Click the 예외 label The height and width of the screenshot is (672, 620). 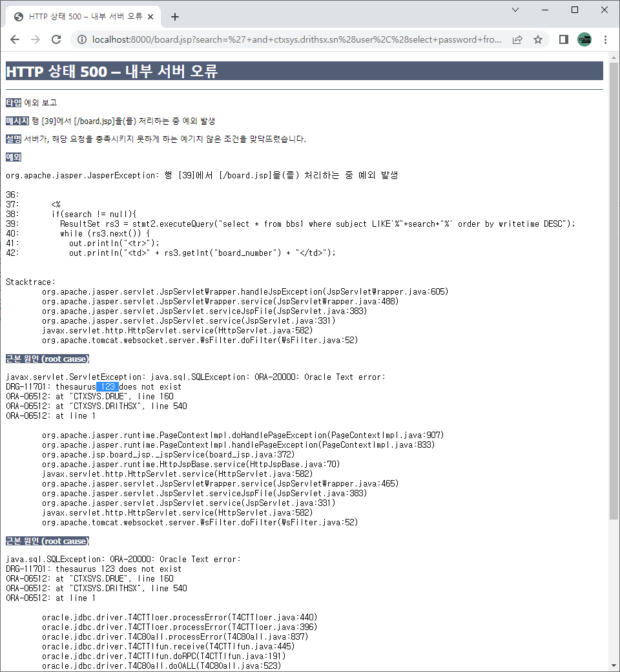click(x=14, y=157)
